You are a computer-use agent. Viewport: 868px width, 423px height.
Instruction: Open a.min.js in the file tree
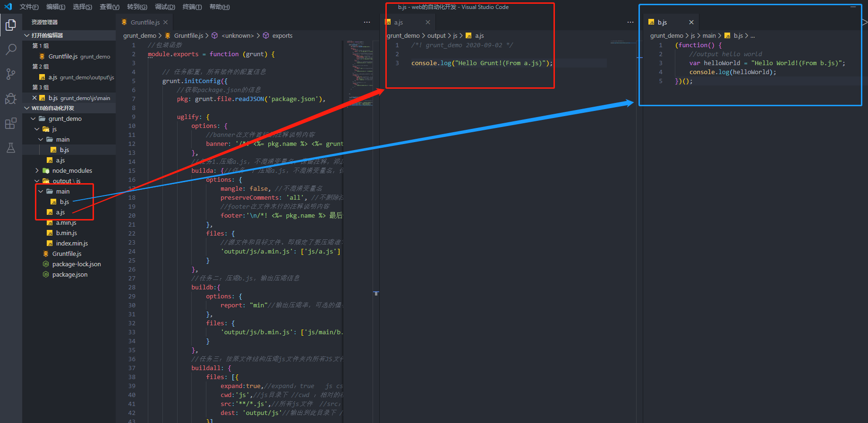pos(69,222)
